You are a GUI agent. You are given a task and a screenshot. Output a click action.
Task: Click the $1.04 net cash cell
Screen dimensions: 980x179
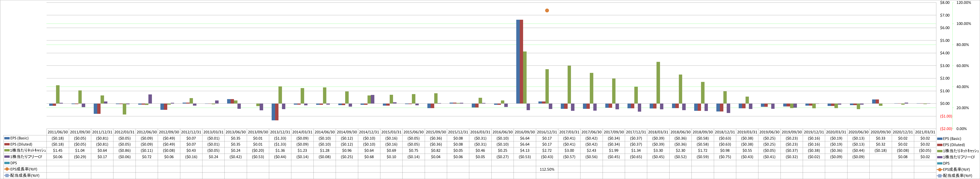(80, 151)
